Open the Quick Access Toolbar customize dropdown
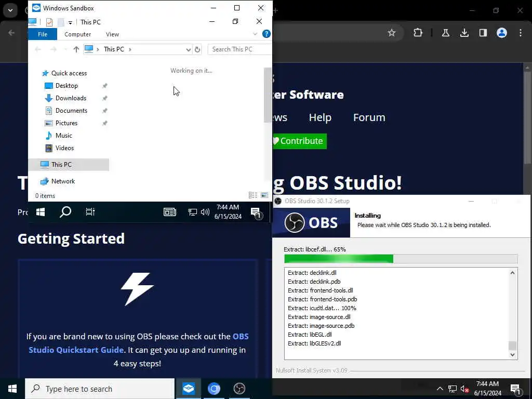 70,22
